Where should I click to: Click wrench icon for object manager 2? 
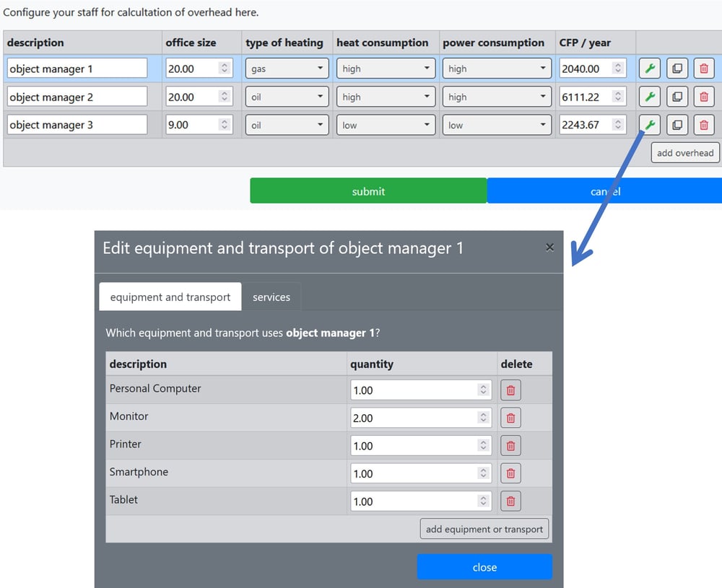tap(650, 97)
